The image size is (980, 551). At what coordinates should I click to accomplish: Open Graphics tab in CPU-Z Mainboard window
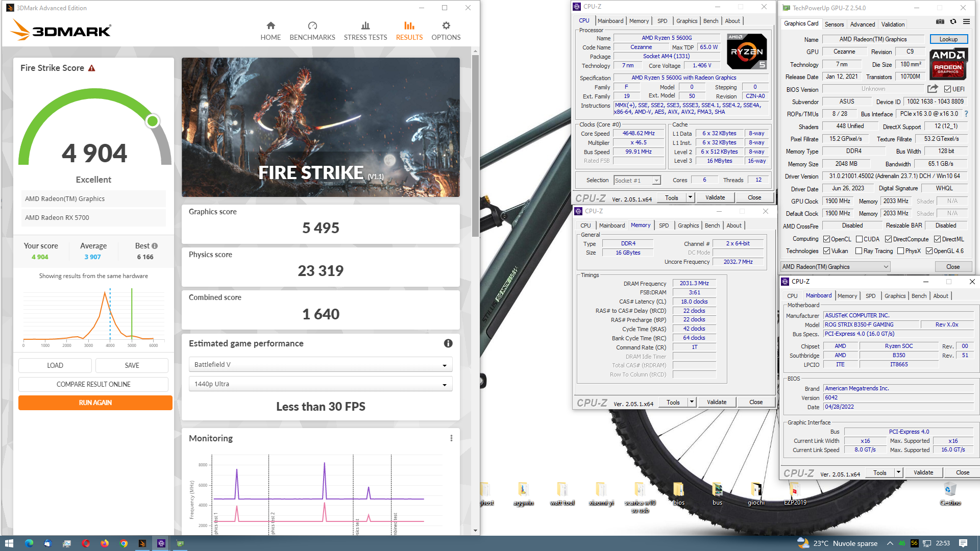coord(895,296)
